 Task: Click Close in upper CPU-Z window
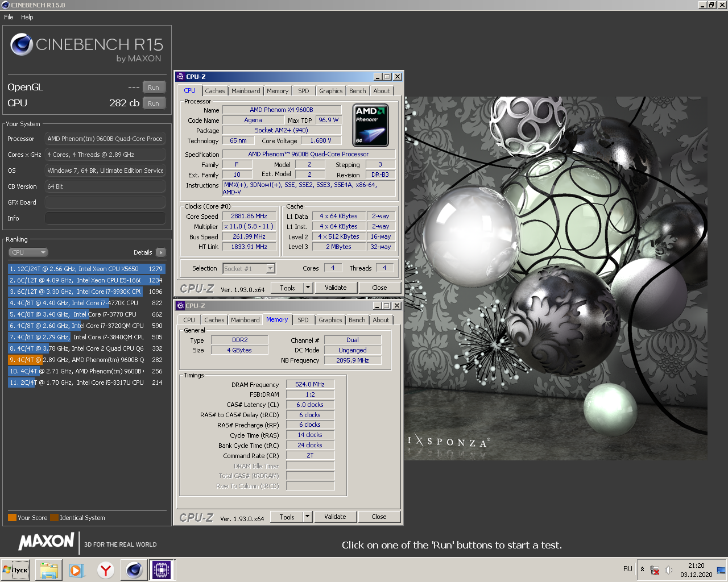pos(379,288)
